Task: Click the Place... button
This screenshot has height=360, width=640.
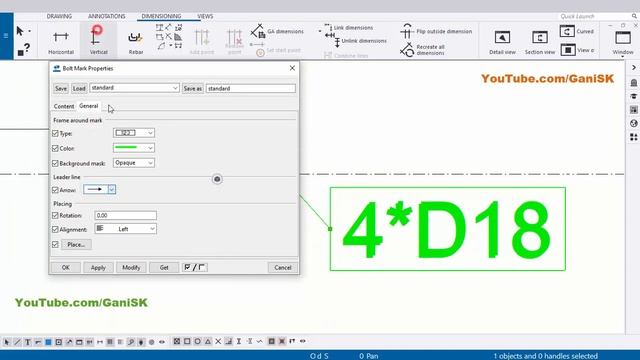Action: (76, 244)
